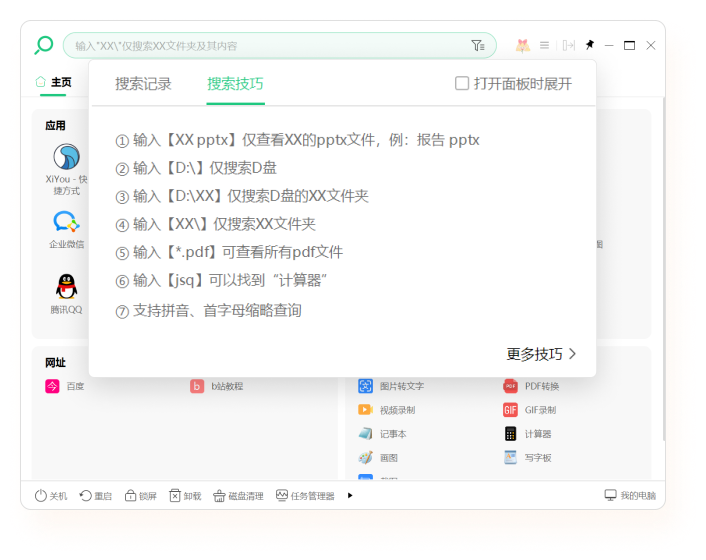Image resolution: width=706 pixels, height=560 pixels.
Task: Click the 应用 section heading
Action: coord(55,125)
